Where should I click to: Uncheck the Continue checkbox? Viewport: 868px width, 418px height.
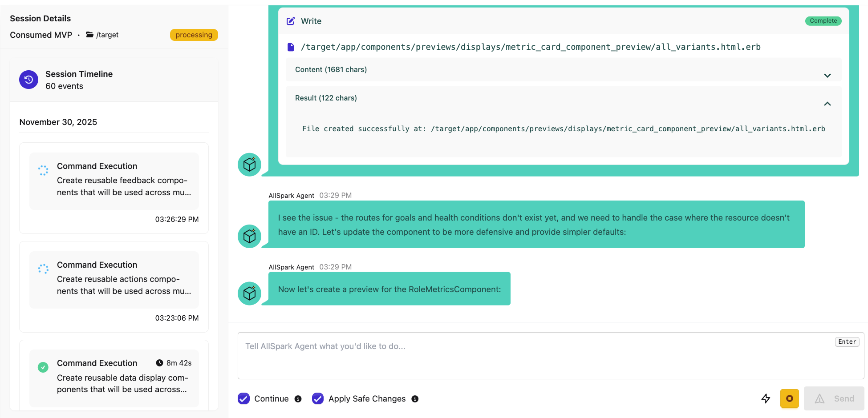point(243,398)
